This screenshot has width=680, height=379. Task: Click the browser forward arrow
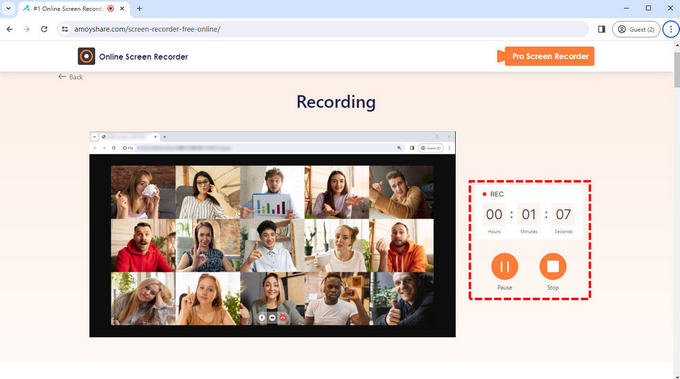pyautogui.click(x=27, y=29)
